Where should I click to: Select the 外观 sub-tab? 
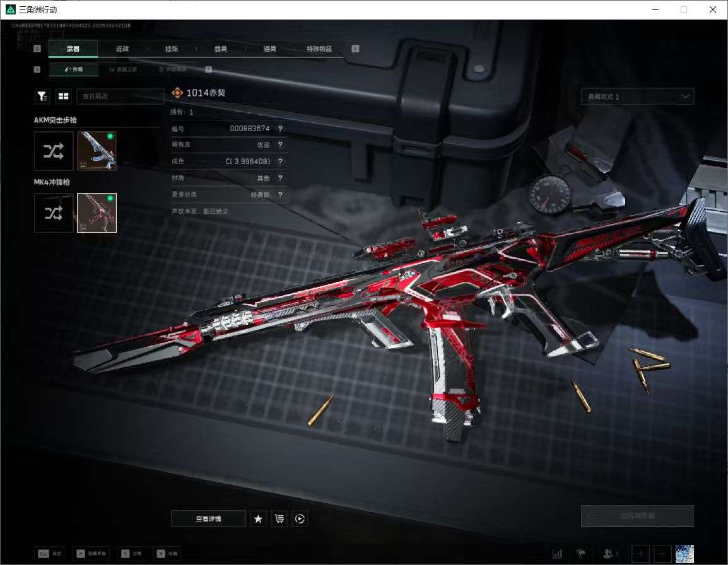pos(73,69)
